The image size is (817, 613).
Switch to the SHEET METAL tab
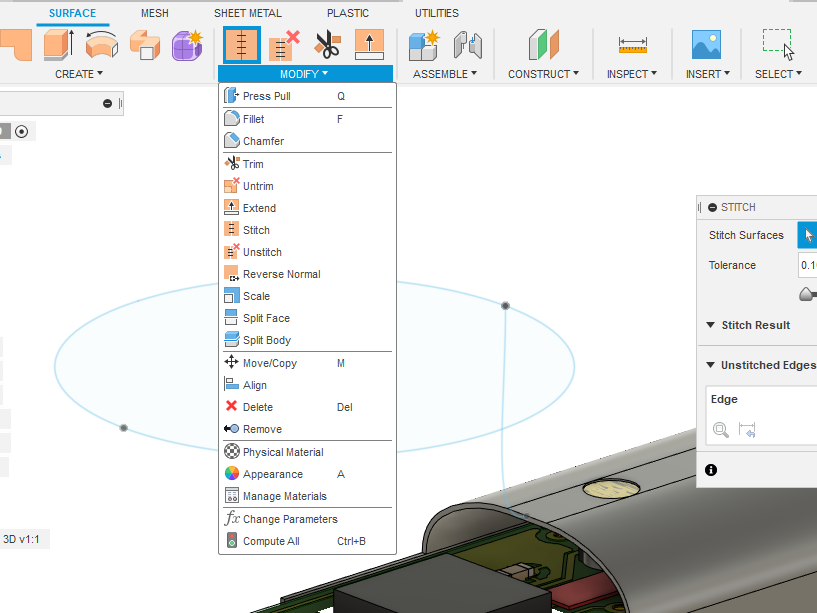(x=247, y=12)
